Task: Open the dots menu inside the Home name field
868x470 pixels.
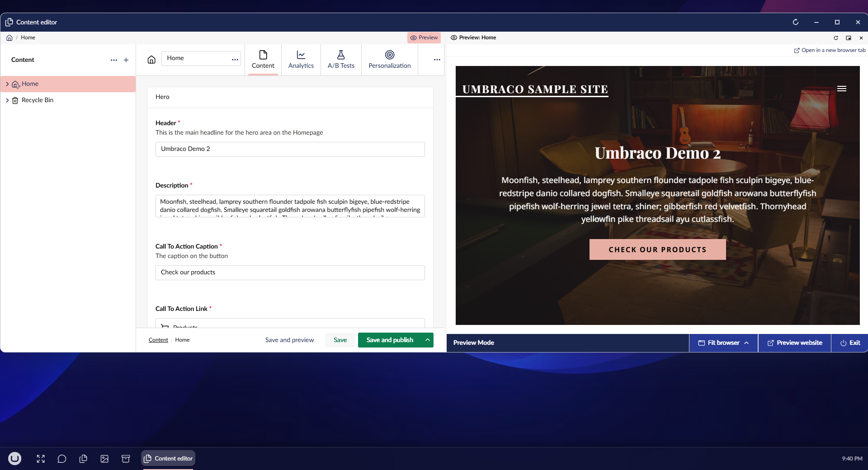Action: click(235, 60)
